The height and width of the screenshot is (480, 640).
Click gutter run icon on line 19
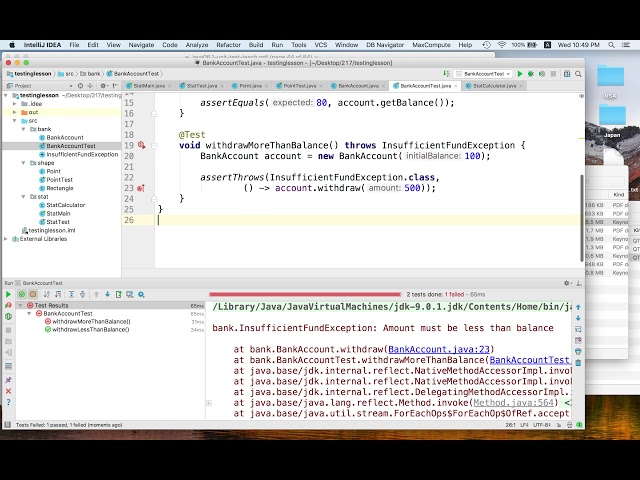click(141, 145)
